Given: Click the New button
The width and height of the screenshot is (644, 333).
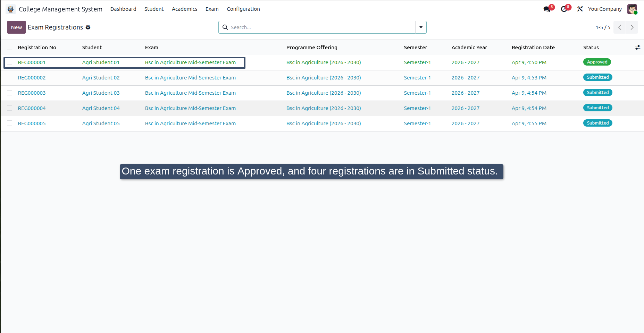Looking at the screenshot, I should [16, 27].
